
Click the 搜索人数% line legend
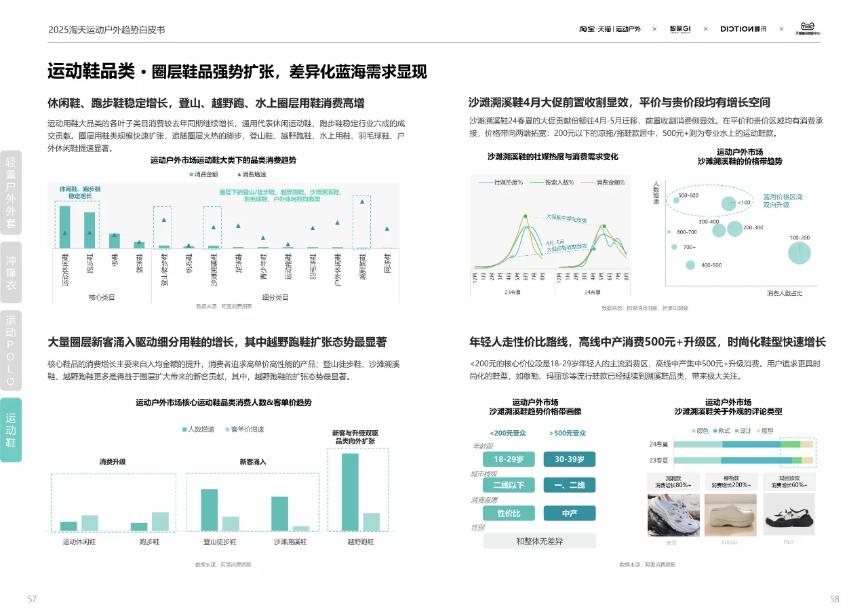(551, 183)
